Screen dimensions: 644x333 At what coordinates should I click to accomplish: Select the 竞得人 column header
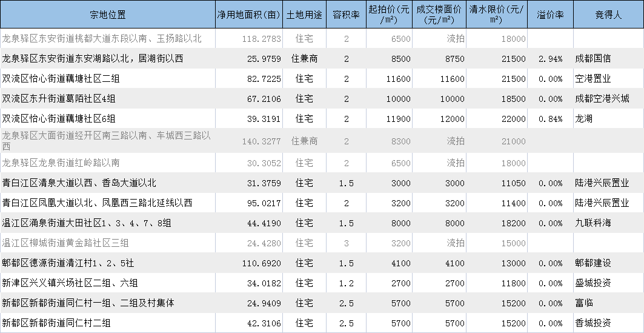[x=609, y=15]
